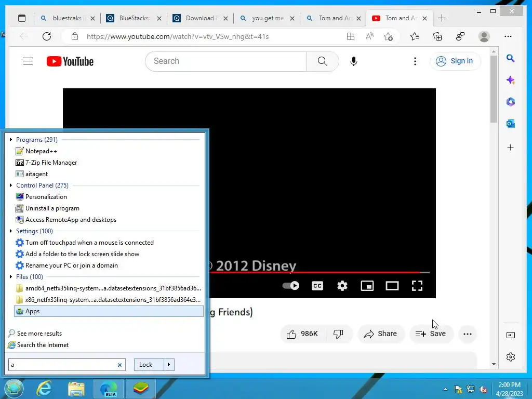The height and width of the screenshot is (399, 532).
Task: Click the Lock button
Action: point(149,365)
